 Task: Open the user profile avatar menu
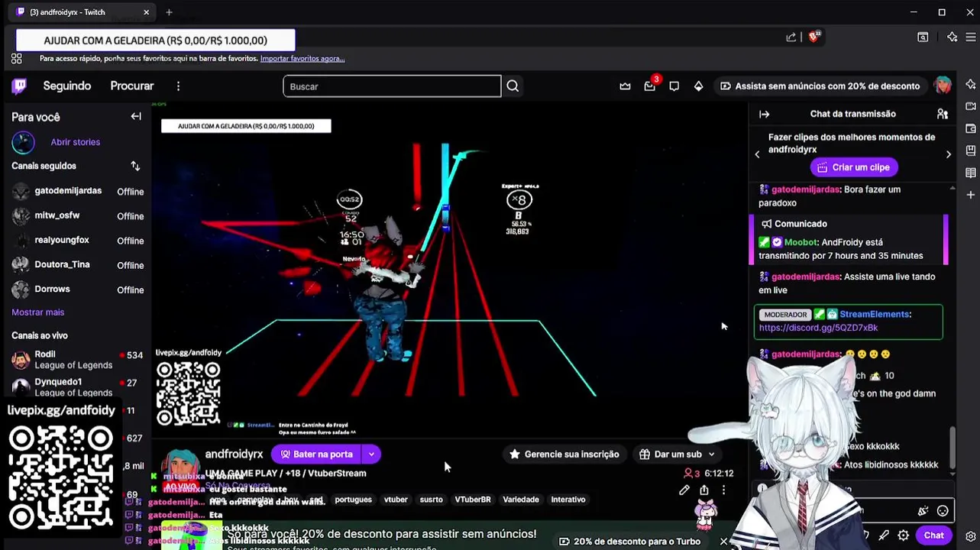tap(943, 86)
